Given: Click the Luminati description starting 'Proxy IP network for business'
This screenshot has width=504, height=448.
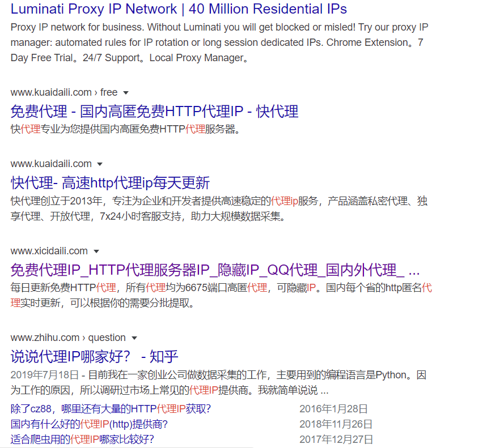Looking at the screenshot, I should [219, 42].
